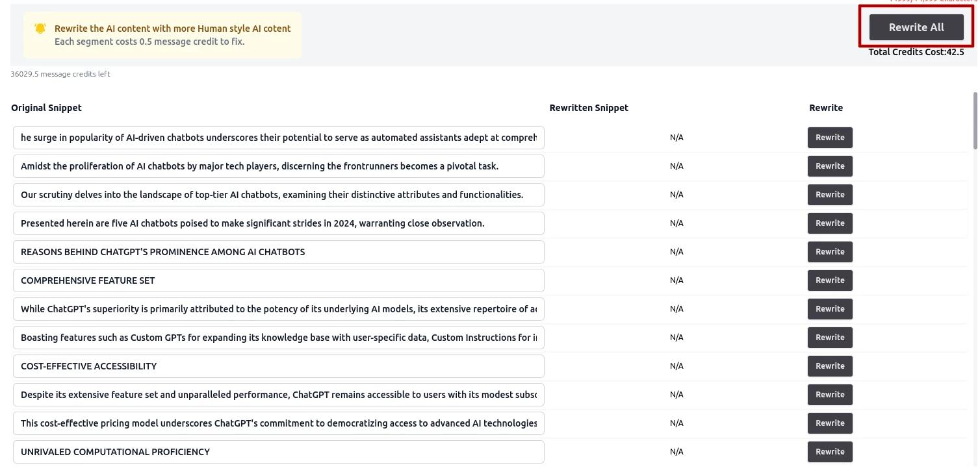Rewrite the 'COMPREHENSIVE FEATURE SET' row
Viewport: 980px width, 472px height.
click(x=830, y=280)
